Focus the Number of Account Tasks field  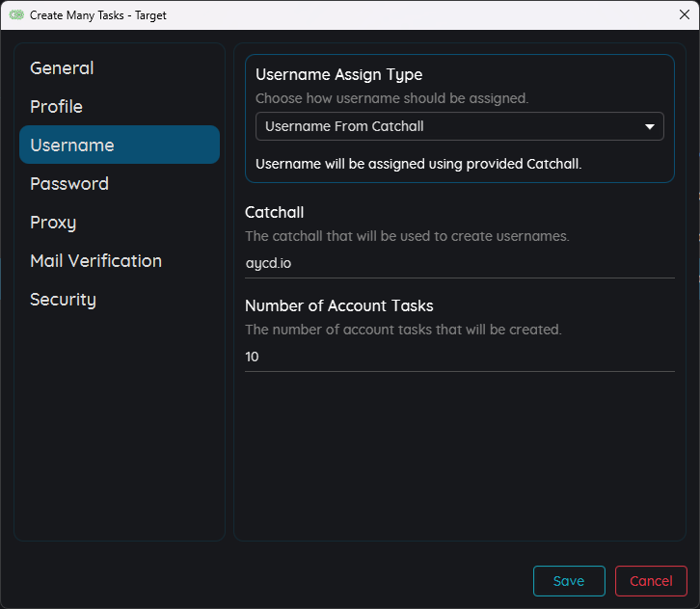click(459, 357)
